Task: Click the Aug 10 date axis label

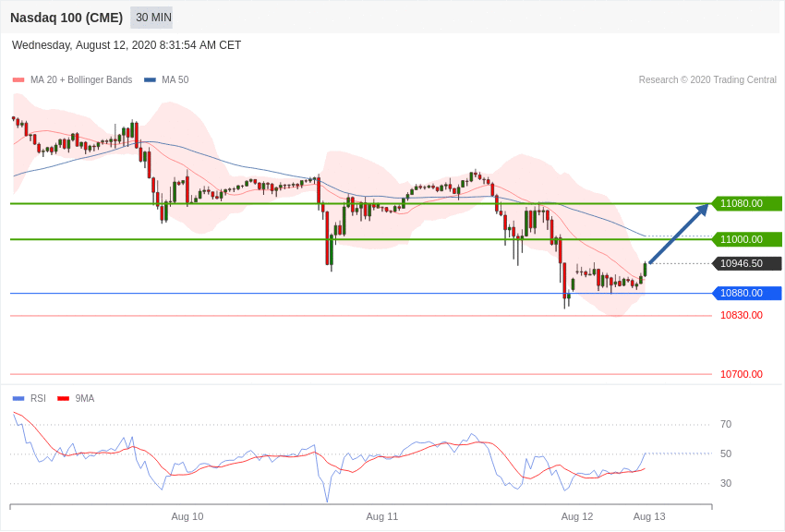Action: (x=187, y=516)
